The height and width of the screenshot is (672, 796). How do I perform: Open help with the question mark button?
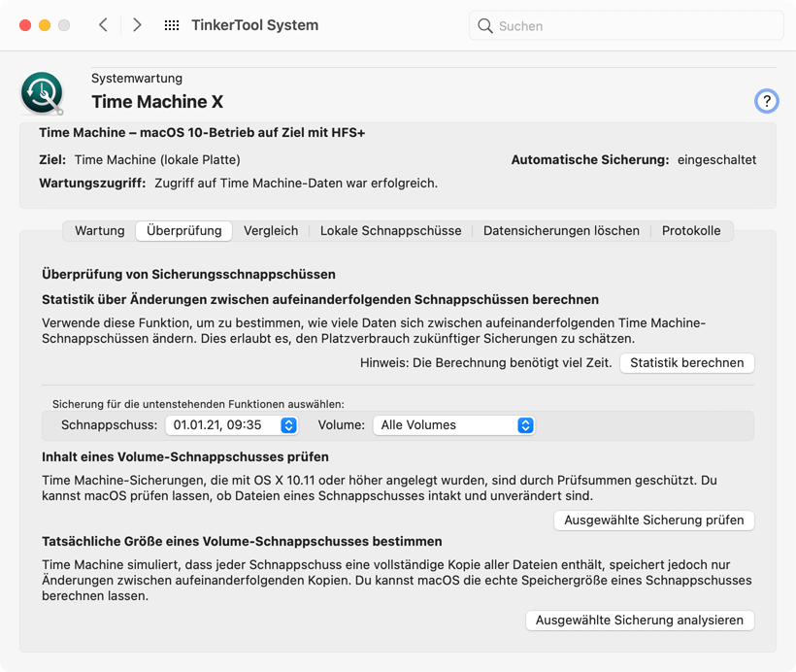tap(767, 101)
